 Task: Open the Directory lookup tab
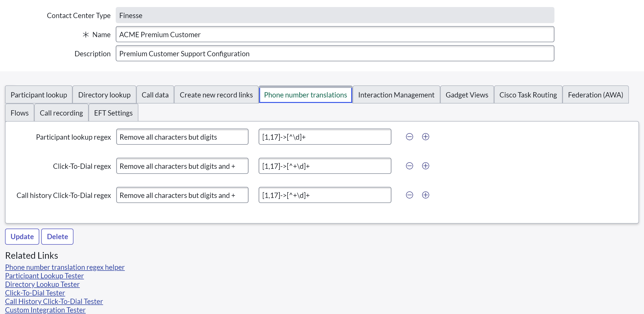pyautogui.click(x=104, y=95)
